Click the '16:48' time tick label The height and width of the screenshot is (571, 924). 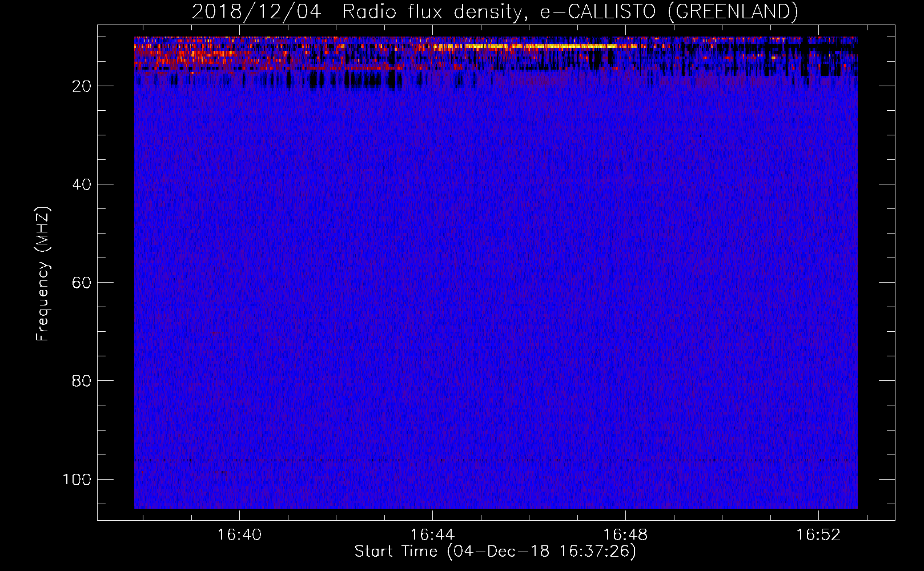point(625,534)
